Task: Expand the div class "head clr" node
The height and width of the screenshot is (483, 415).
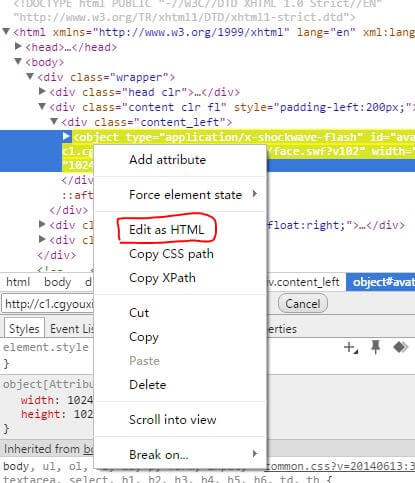Action: (x=42, y=91)
